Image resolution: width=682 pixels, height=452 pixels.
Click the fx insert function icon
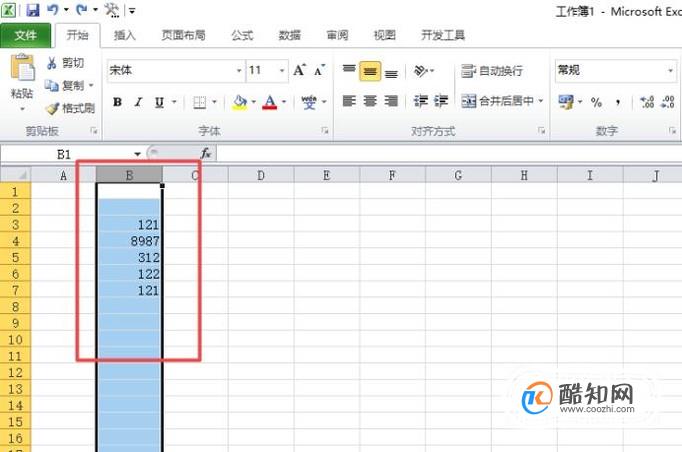click(206, 154)
